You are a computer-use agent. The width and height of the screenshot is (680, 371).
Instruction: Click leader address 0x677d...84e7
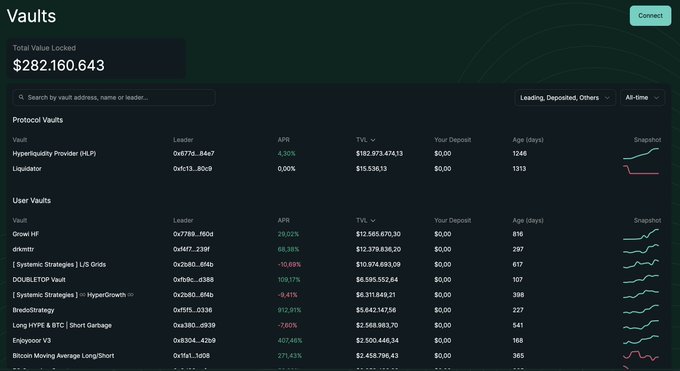pos(193,154)
